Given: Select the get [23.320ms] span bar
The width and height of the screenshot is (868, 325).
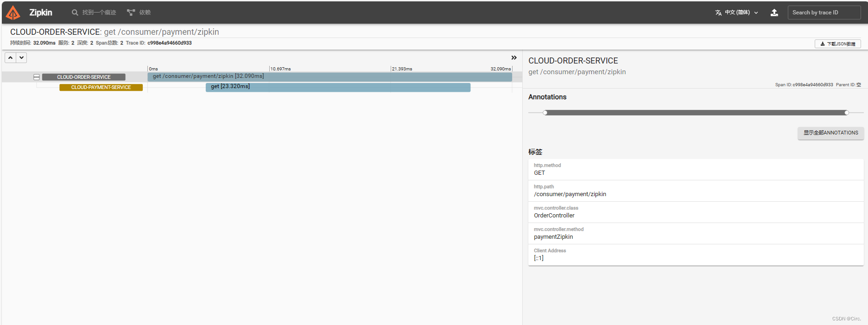Looking at the screenshot, I should [x=338, y=87].
